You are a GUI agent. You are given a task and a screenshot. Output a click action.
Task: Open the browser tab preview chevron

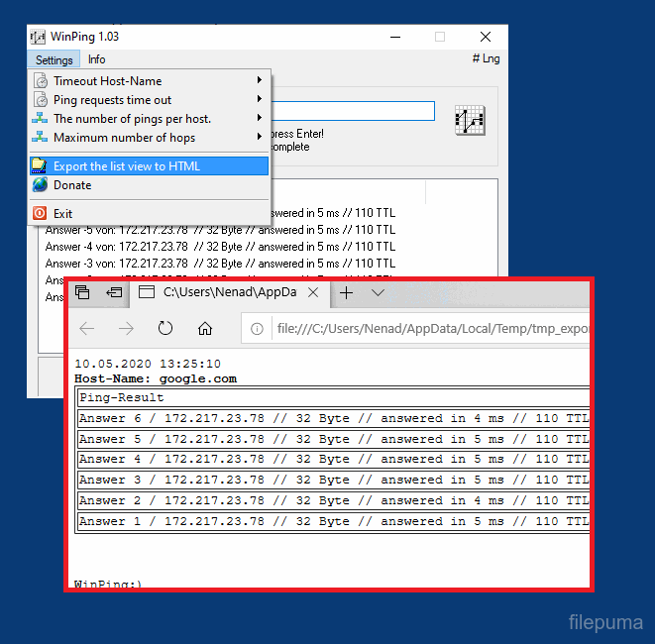coord(378,293)
